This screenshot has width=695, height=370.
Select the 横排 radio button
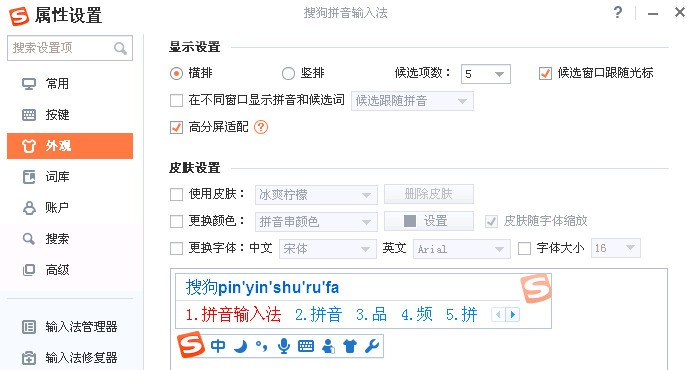[176, 73]
